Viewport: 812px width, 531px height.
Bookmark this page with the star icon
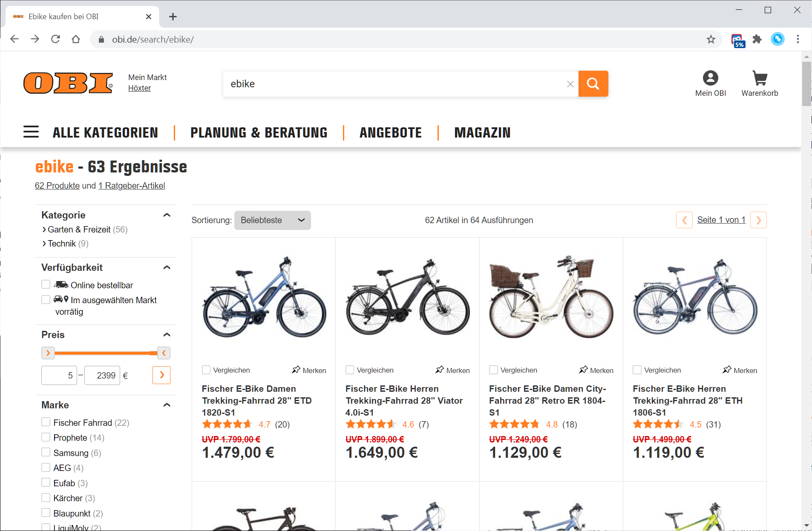click(711, 40)
